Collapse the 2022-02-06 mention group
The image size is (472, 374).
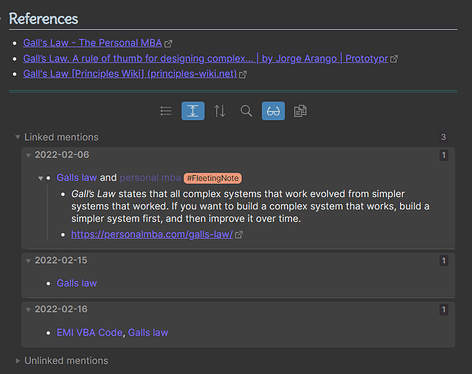(x=28, y=155)
